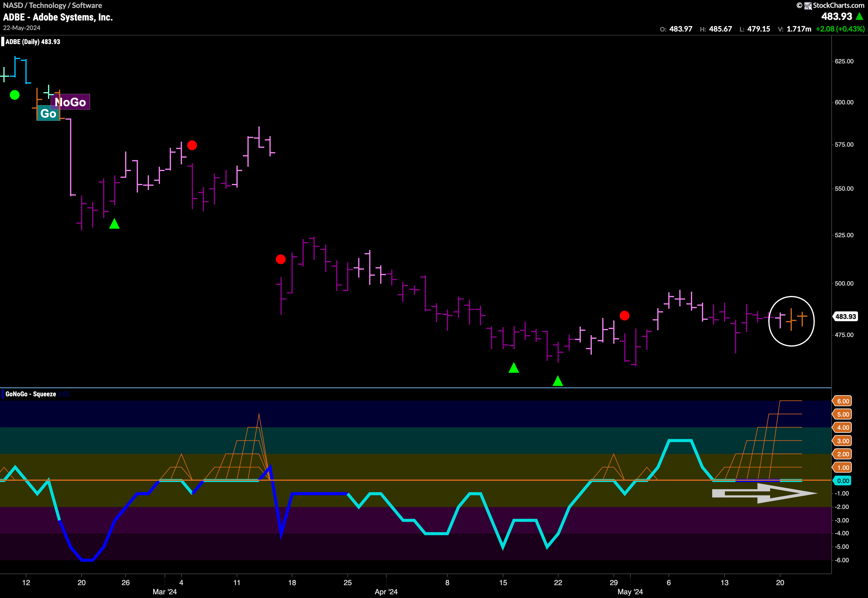The height and width of the screenshot is (598, 868).
Task: Click the orange 4.00 squeeze level tag
Action: (842, 428)
